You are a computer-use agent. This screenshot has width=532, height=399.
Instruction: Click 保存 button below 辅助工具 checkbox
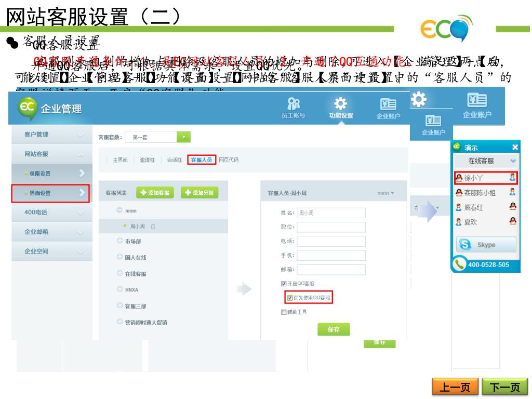coord(334,329)
